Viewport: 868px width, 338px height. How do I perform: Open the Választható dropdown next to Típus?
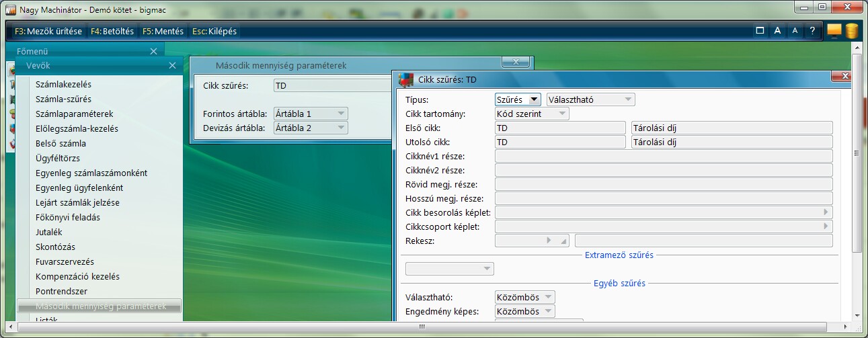click(x=591, y=99)
